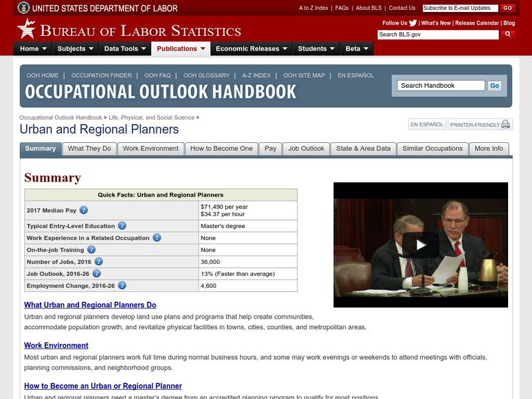Open help icon for Typical Entry-Level Education
This screenshot has width=532, height=399.
coord(122,225)
